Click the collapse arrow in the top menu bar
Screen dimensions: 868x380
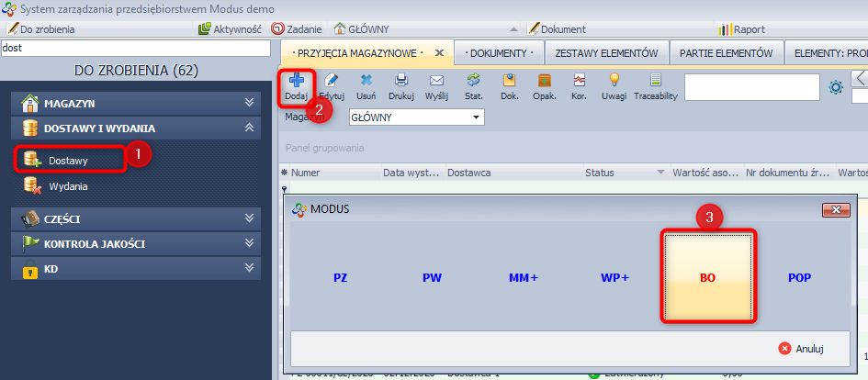click(513, 29)
